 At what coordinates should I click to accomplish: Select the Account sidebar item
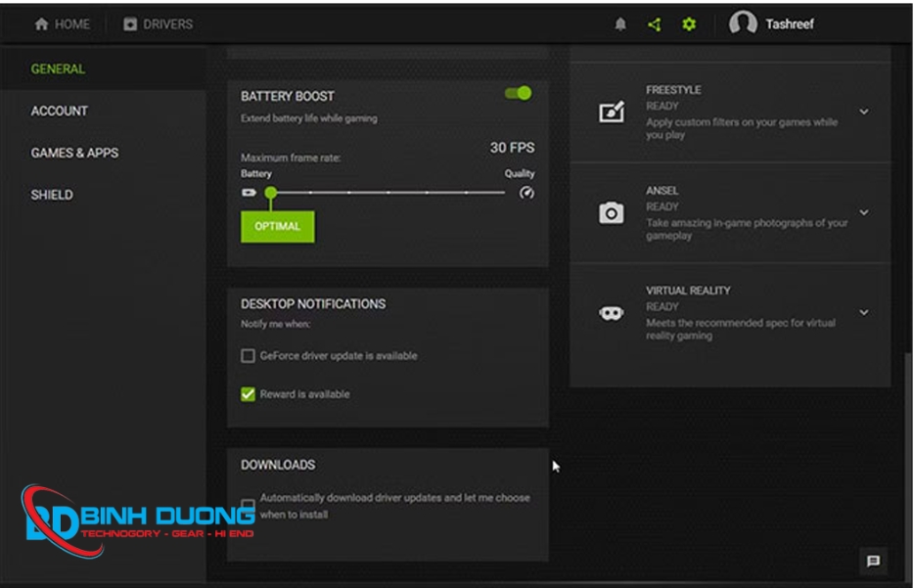coord(59,111)
